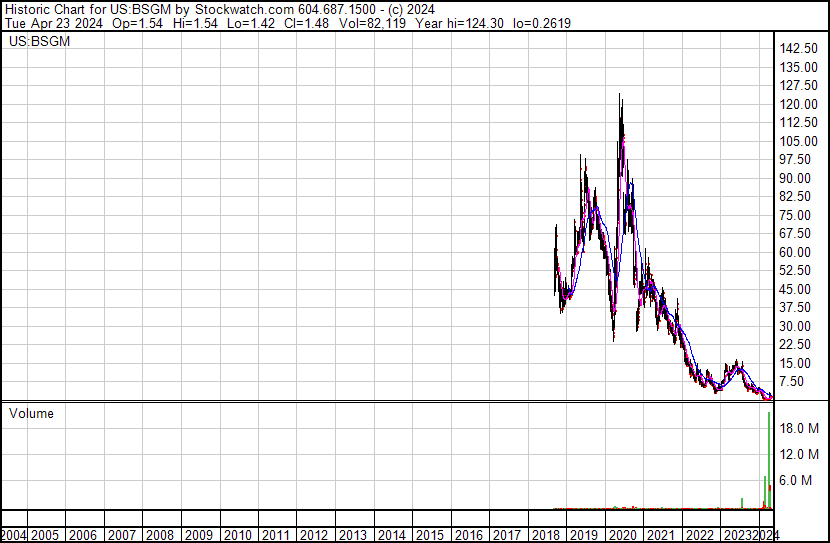830x543 pixels.
Task: Click the low value 'Lo=1.42'
Action: 251,23
